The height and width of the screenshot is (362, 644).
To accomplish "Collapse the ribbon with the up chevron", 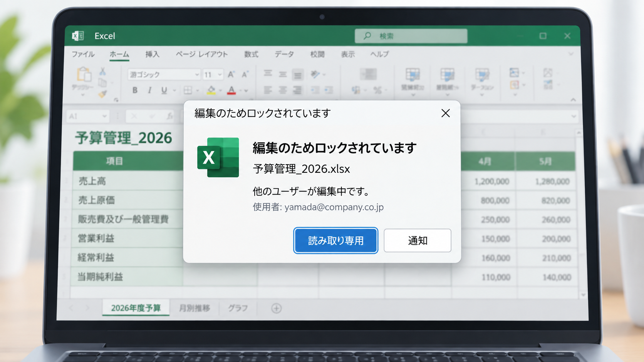I will pos(573,100).
